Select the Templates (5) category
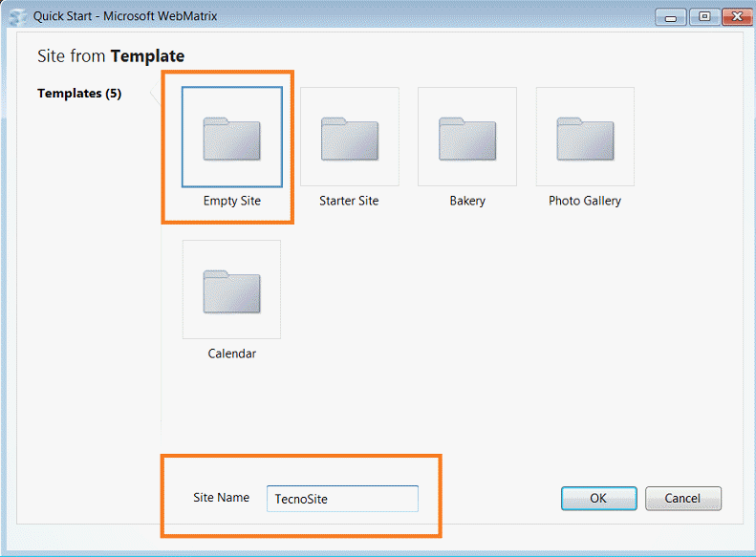Image resolution: width=756 pixels, height=557 pixels. [x=79, y=94]
